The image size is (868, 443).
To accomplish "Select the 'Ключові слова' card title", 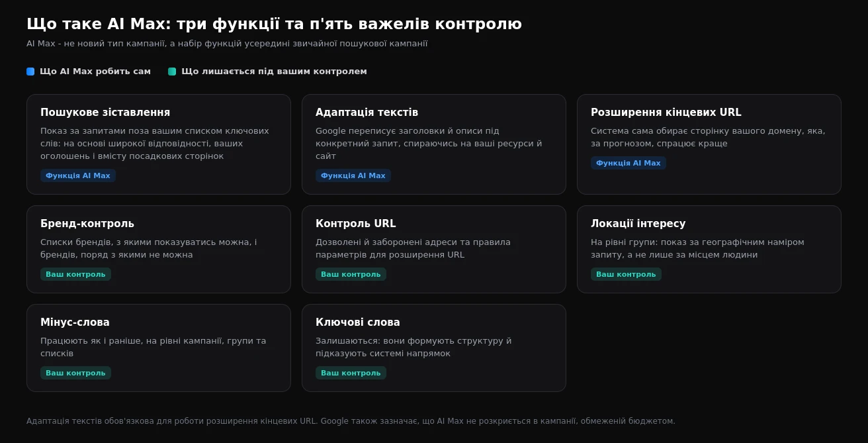I will 358,322.
